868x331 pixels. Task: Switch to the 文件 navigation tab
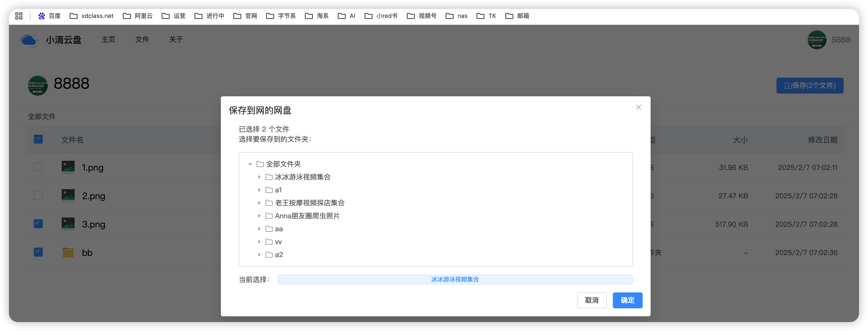[x=142, y=39]
